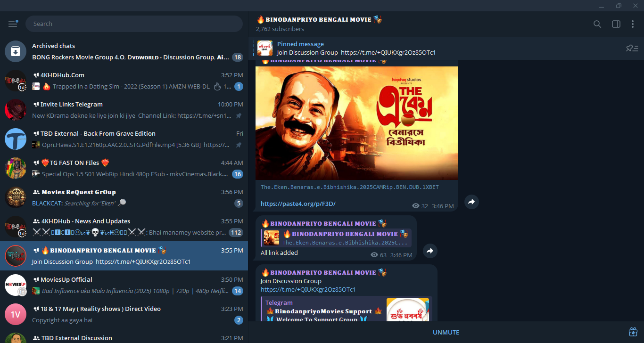
Task: Open the hamburger main menu
Action: pyautogui.click(x=13, y=24)
